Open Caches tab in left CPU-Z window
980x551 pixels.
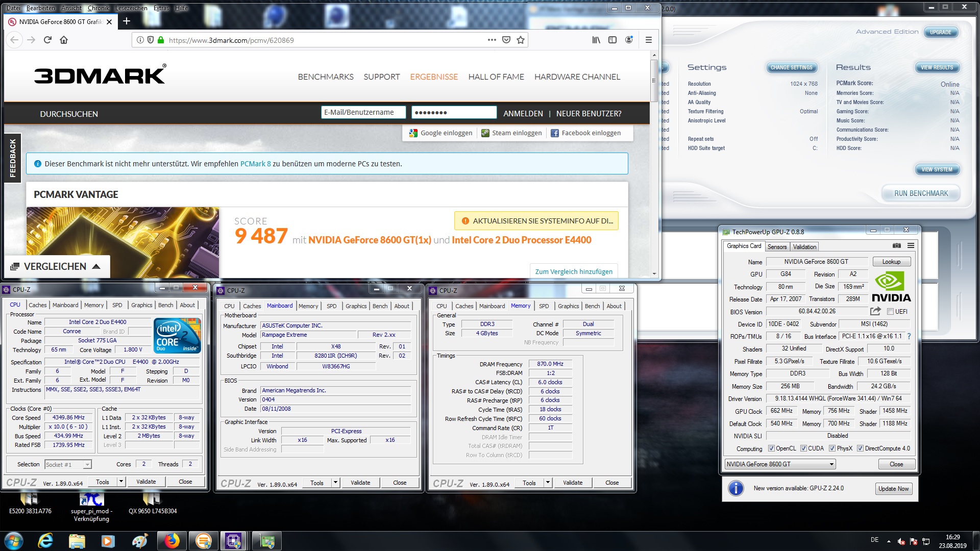(x=38, y=305)
